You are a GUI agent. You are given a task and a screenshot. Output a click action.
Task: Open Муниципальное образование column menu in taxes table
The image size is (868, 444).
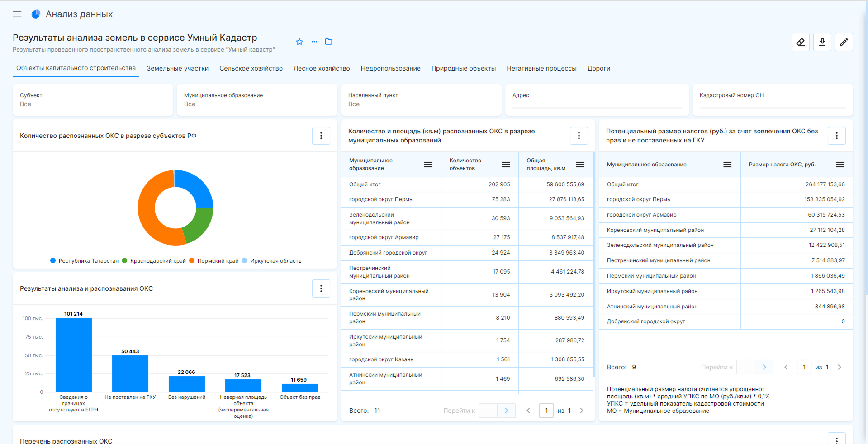click(x=728, y=165)
